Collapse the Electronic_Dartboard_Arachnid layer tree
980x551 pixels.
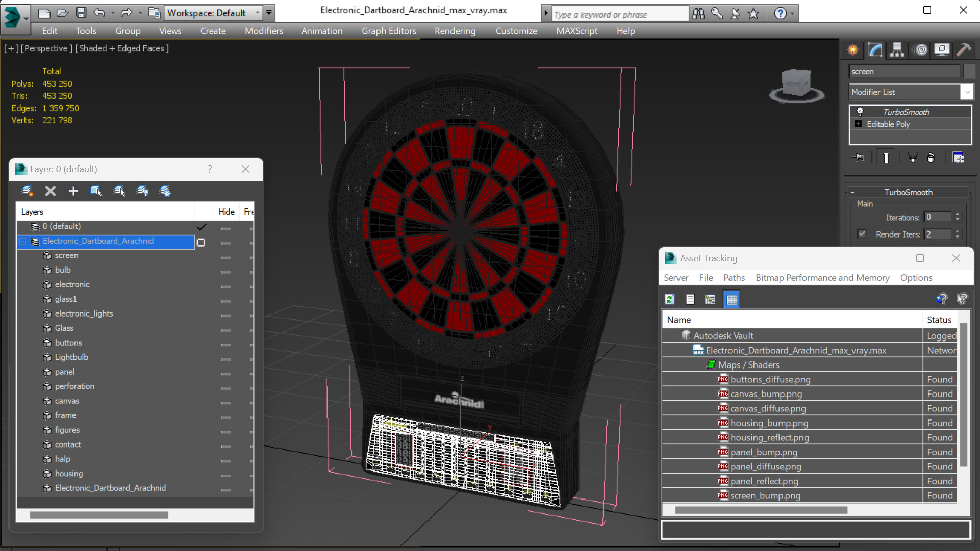[x=22, y=241]
